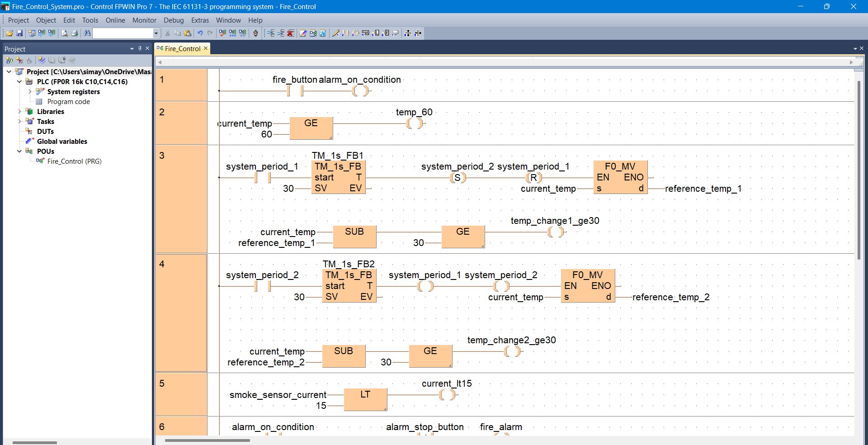The image size is (868, 445).
Task: Open the Project menu
Action: coord(19,20)
